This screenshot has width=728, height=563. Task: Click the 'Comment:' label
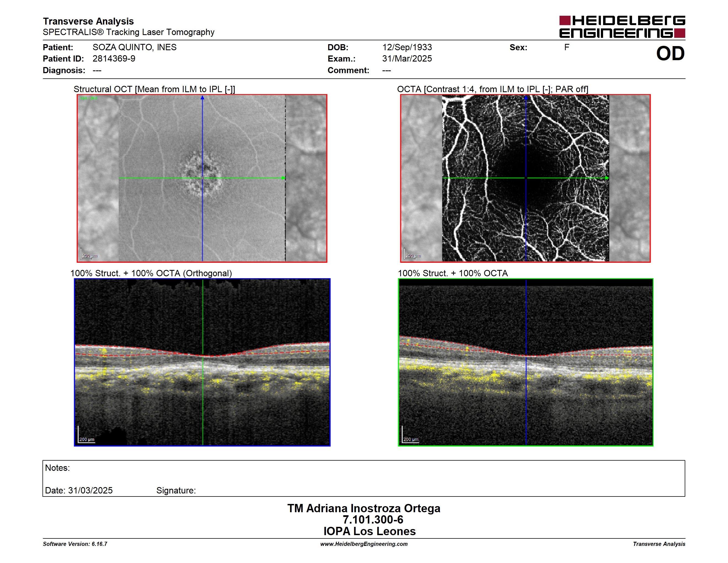coord(348,70)
